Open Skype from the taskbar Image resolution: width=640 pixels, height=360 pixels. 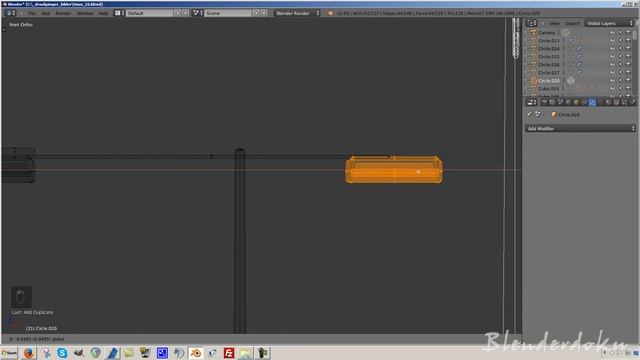tap(62, 353)
